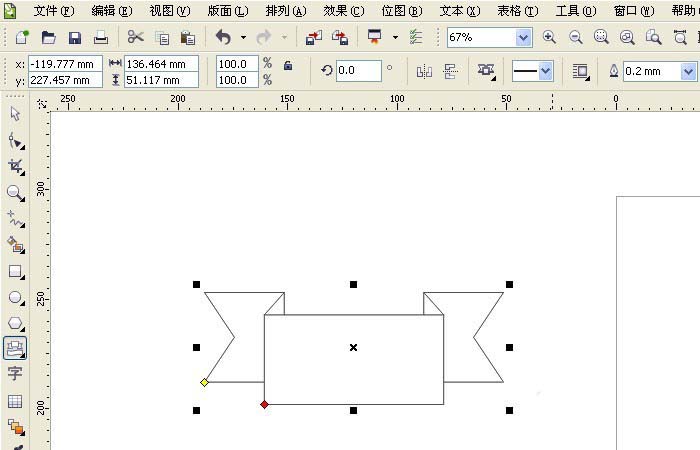
Task: Click the Options checklist icon
Action: click(x=416, y=37)
